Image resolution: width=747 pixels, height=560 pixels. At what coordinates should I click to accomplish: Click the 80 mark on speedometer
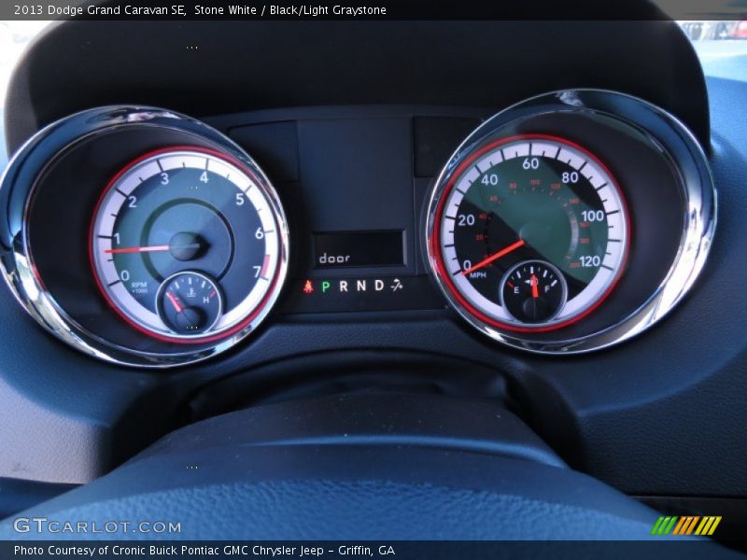pyautogui.click(x=570, y=177)
